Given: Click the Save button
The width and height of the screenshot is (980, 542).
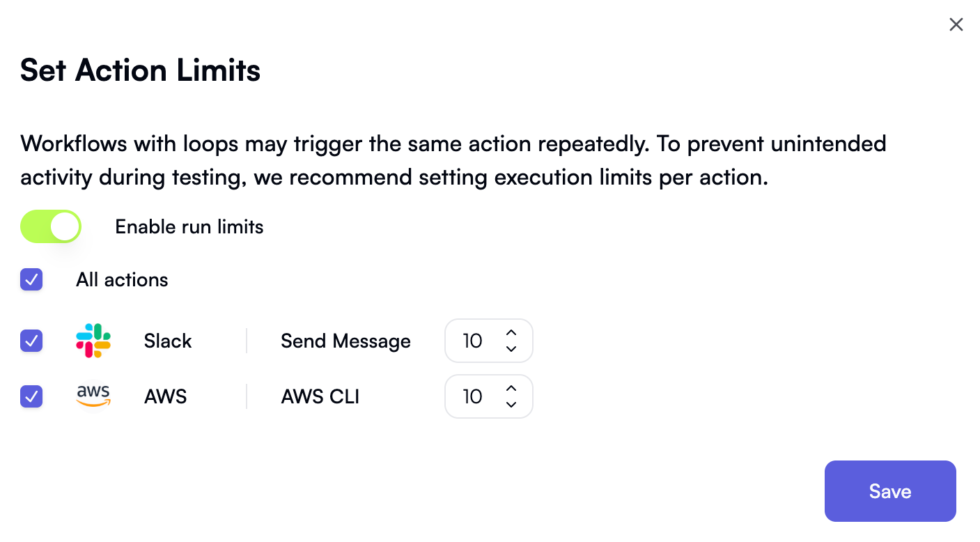Looking at the screenshot, I should 890,491.
